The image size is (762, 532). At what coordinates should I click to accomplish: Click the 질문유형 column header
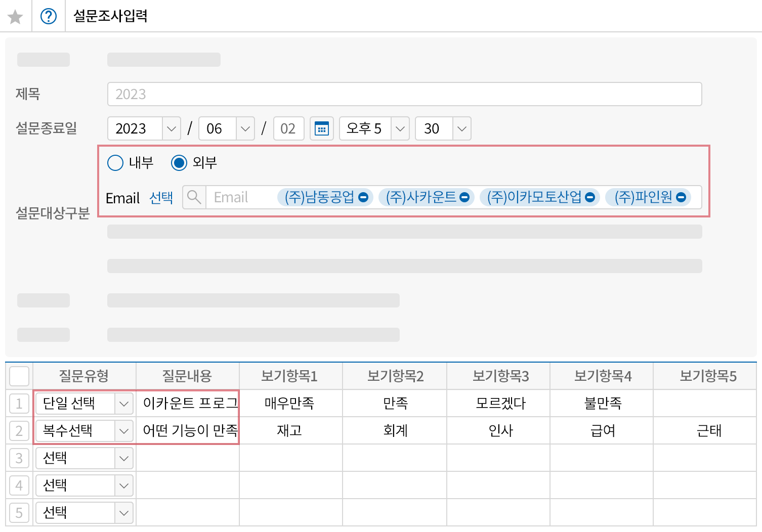[x=84, y=376]
